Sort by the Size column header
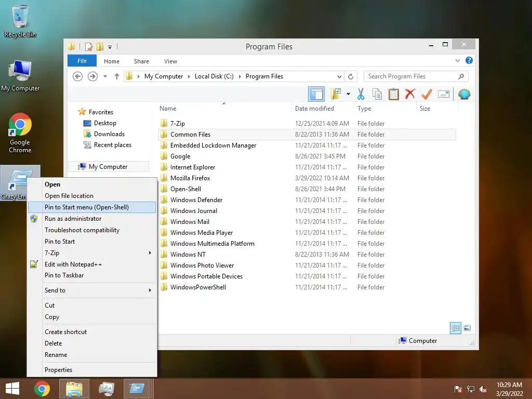Viewport: 532px width, 399px height. (437, 109)
